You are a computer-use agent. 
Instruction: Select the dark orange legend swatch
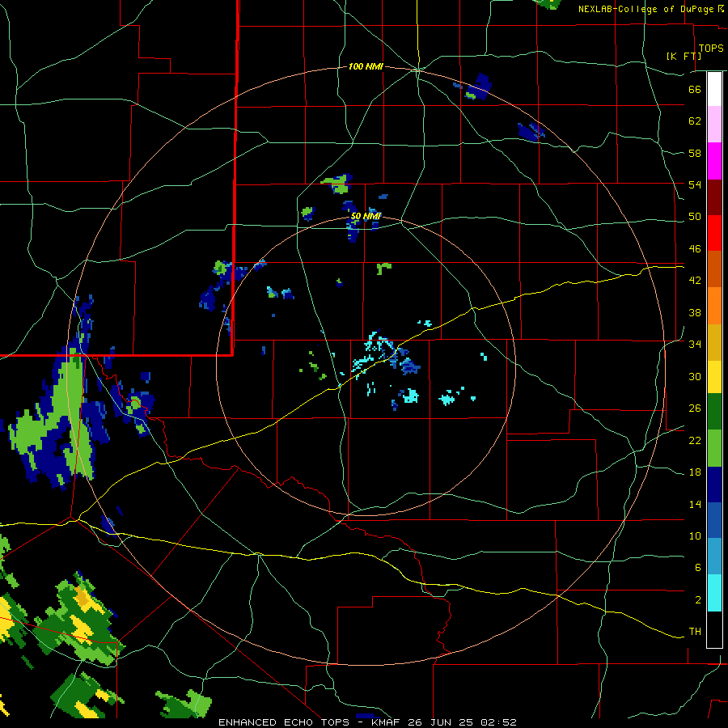(714, 269)
